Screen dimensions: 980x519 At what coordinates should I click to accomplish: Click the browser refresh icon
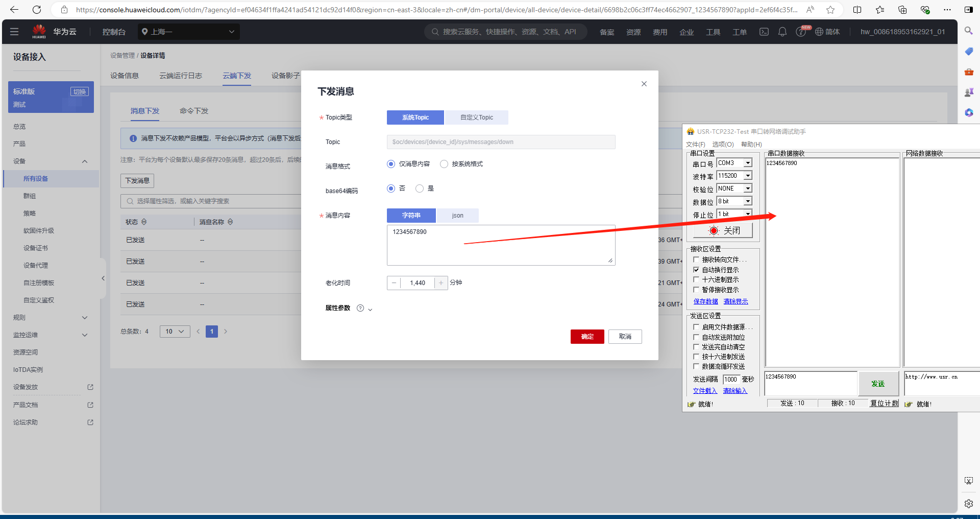(x=37, y=10)
